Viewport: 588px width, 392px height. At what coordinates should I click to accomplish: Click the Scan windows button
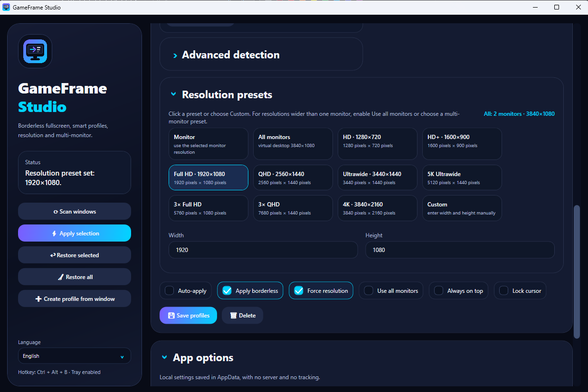tap(75, 211)
